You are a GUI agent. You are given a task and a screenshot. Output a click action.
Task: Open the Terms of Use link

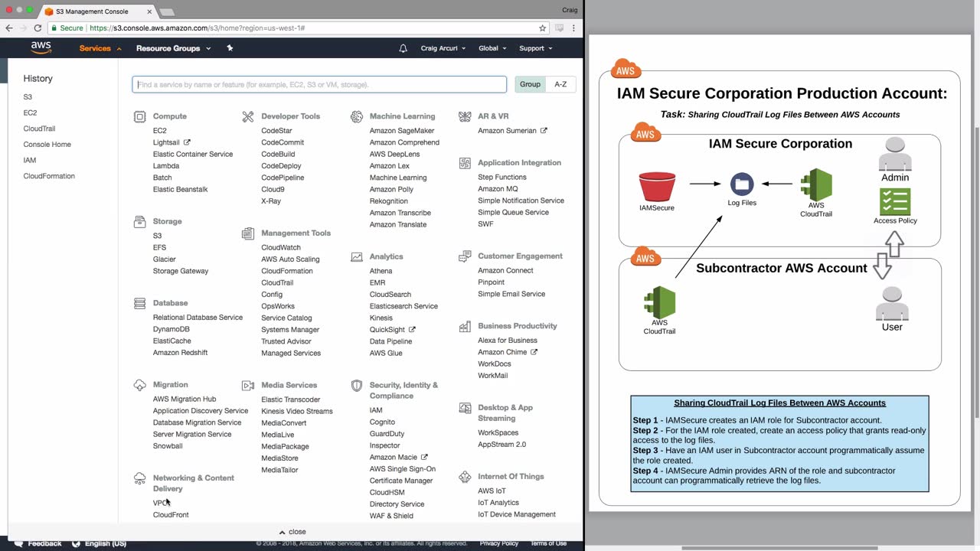pyautogui.click(x=548, y=543)
